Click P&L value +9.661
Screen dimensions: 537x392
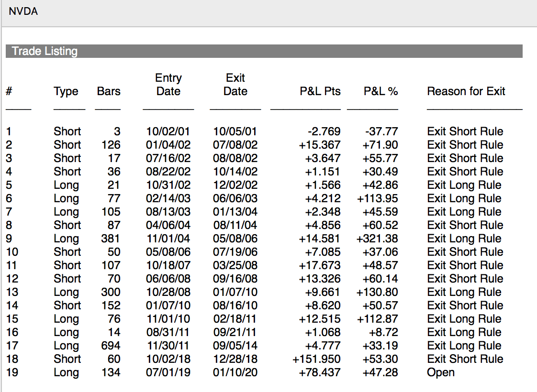pos(323,292)
